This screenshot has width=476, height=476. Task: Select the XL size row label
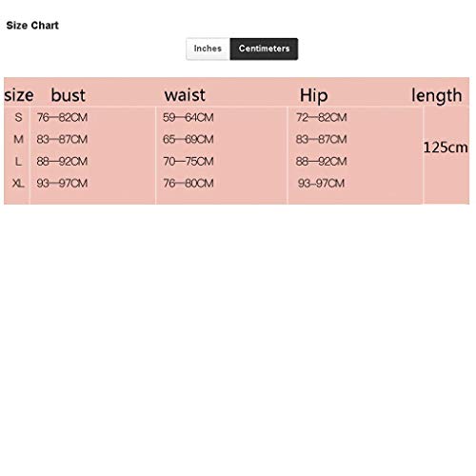tap(18, 183)
